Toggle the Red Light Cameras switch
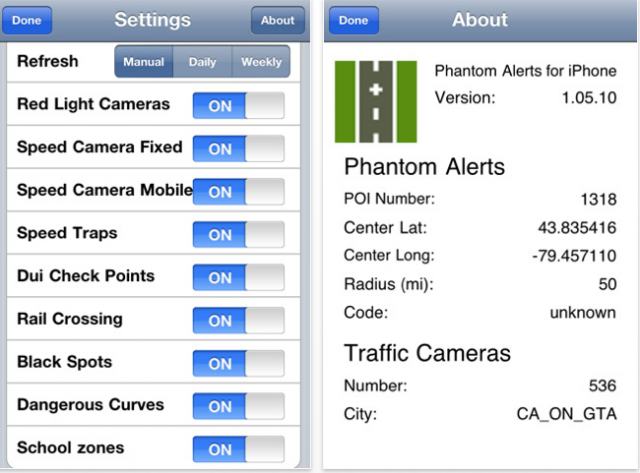640x473 pixels. pyautogui.click(x=238, y=105)
